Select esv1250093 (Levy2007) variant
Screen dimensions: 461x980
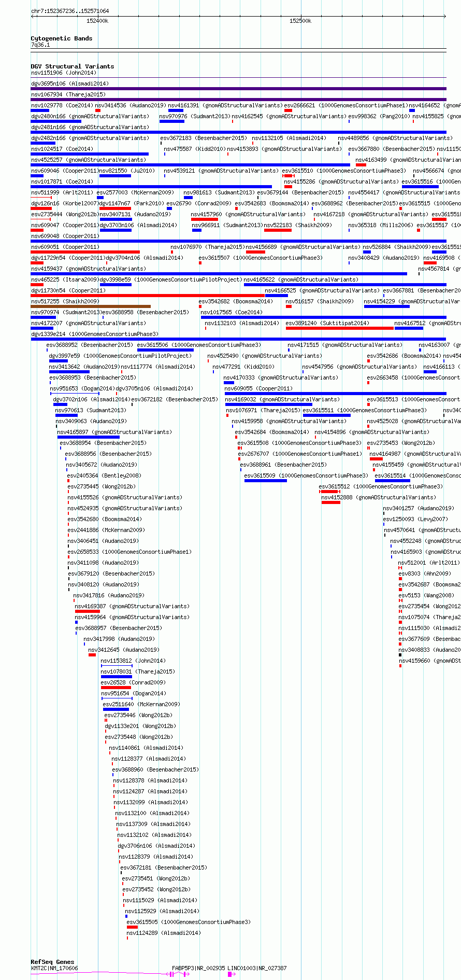[x=415, y=519]
